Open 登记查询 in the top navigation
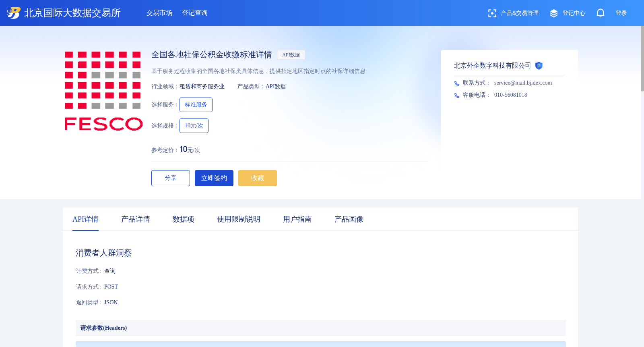644x347 pixels. tap(195, 13)
